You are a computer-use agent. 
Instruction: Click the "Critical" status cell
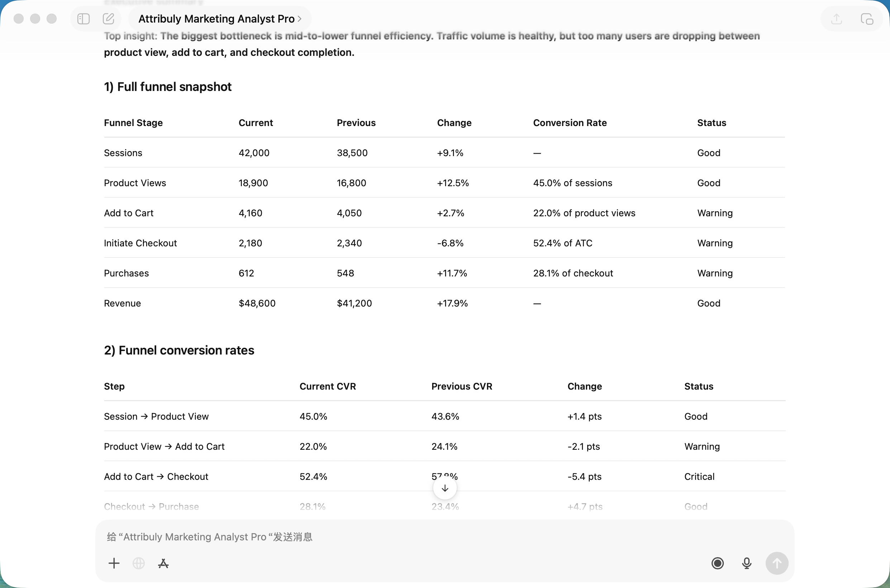coord(699,477)
